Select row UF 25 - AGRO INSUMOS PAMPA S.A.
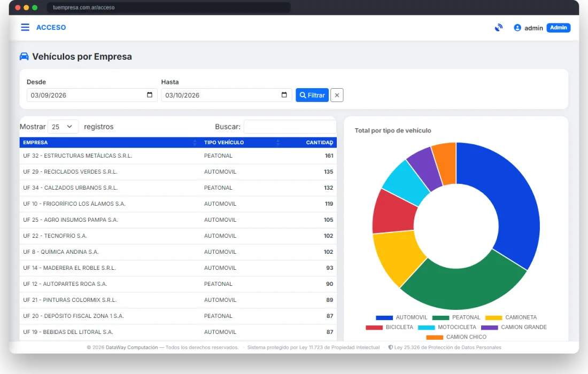The height and width of the screenshot is (374, 588). (178, 220)
